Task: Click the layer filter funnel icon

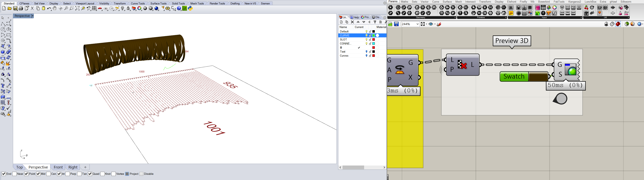Action: [375, 22]
